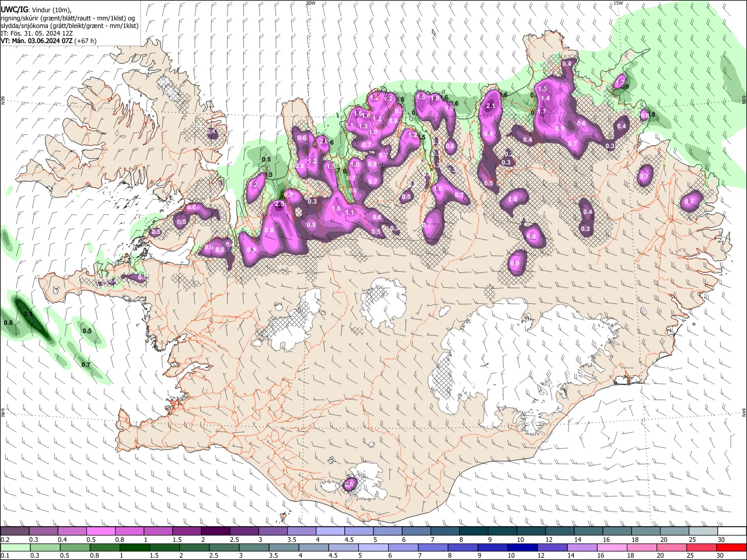
Task: Click the large white Vatnajökull glacier area
Action: point(525,356)
